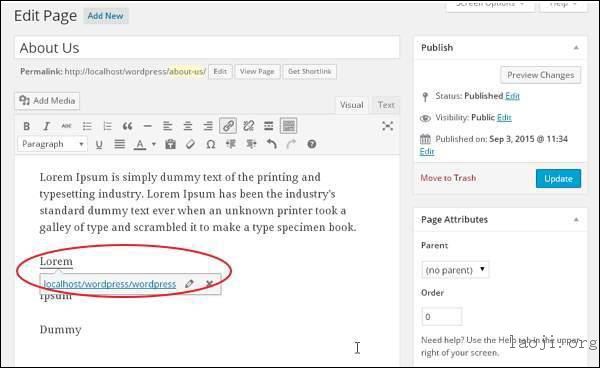Open the text color dropdown arrow
Screen dimensions: 600x368
(154, 145)
